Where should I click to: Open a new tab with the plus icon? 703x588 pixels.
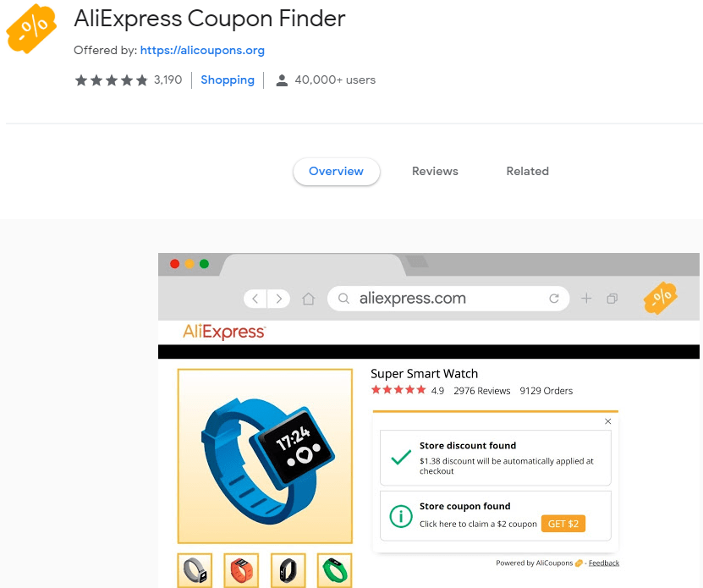(x=585, y=298)
